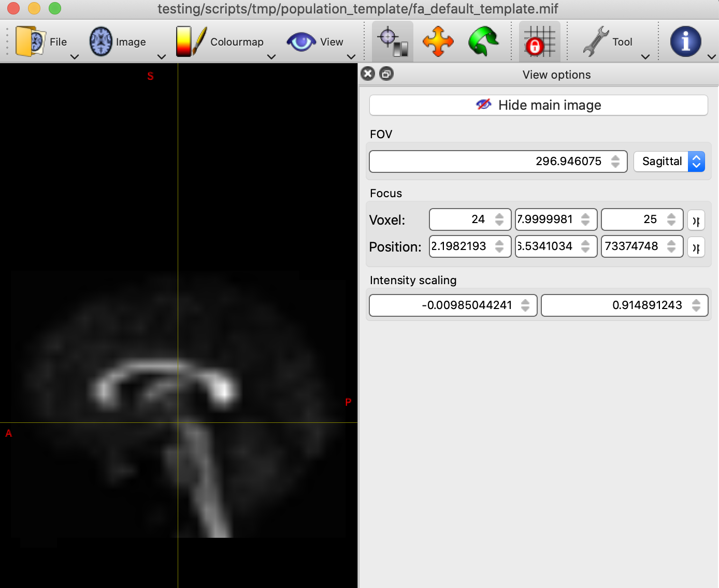Expand the toolbar overflow chevron
The width and height of the screenshot is (719, 588).
tap(712, 57)
